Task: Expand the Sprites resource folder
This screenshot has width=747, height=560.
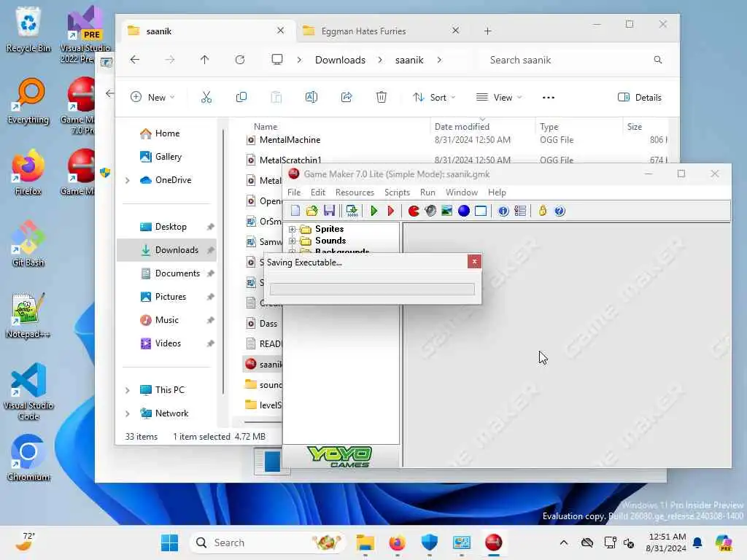Action: [292, 229]
